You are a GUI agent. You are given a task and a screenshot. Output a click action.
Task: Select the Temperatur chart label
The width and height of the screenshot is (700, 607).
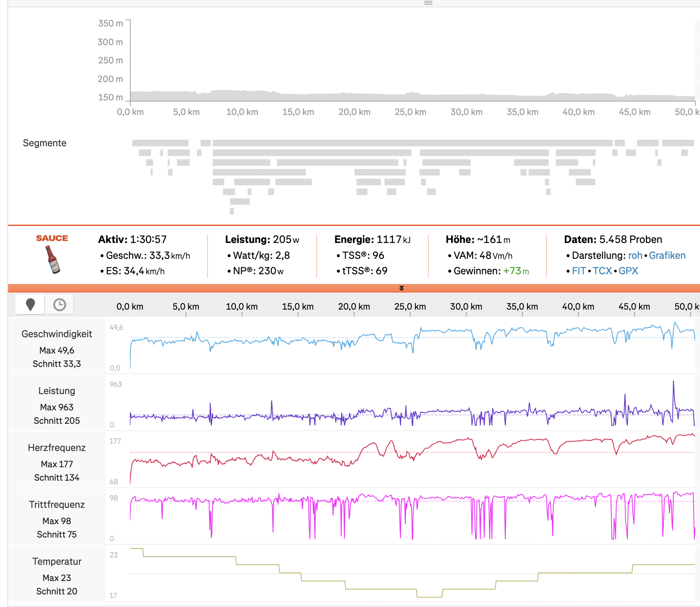coord(57,561)
